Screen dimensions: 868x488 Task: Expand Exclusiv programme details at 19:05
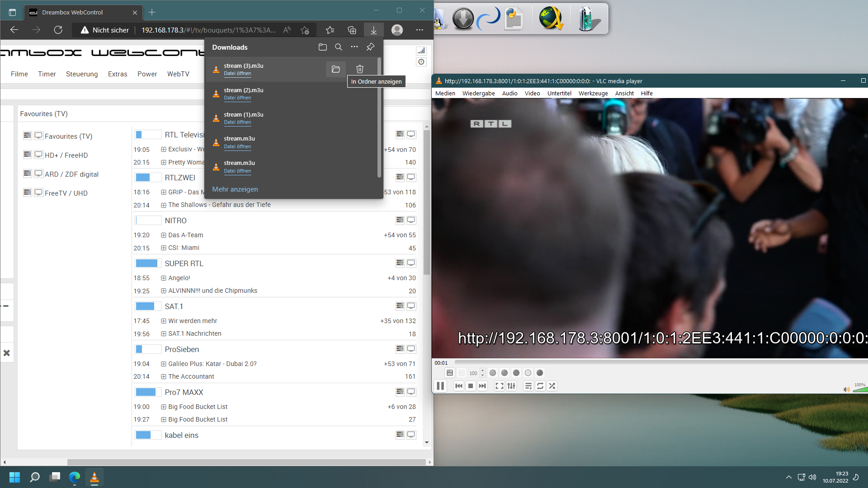point(164,149)
